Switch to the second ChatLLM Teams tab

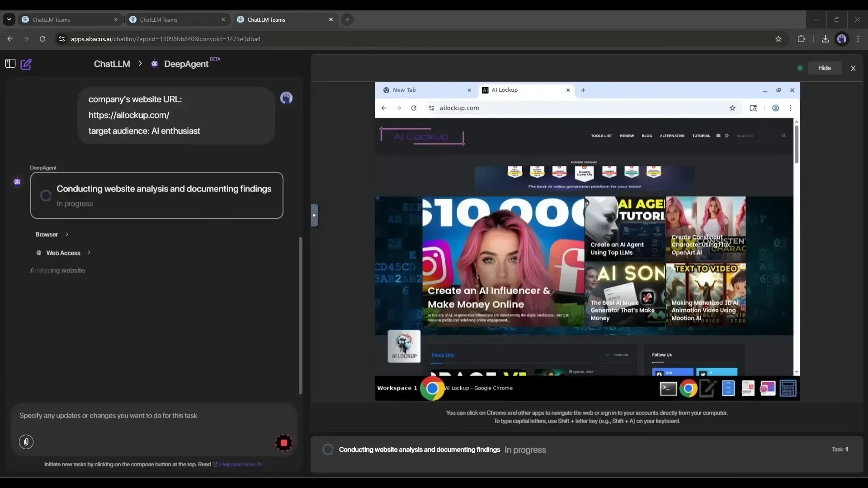[178, 19]
